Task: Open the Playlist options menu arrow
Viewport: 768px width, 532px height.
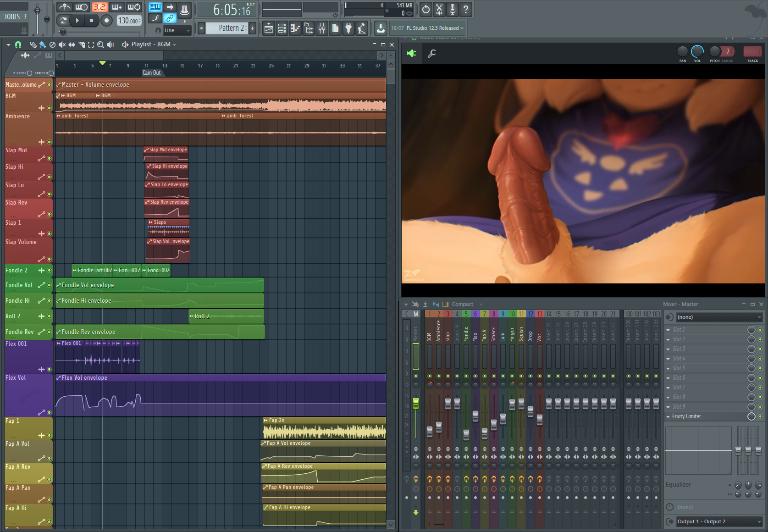Action: point(8,45)
